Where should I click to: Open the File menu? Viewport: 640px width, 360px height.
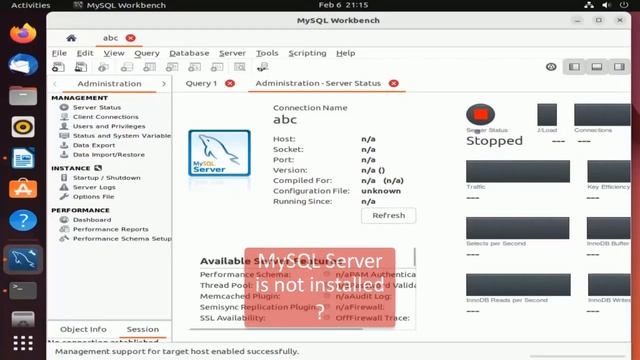tap(59, 53)
